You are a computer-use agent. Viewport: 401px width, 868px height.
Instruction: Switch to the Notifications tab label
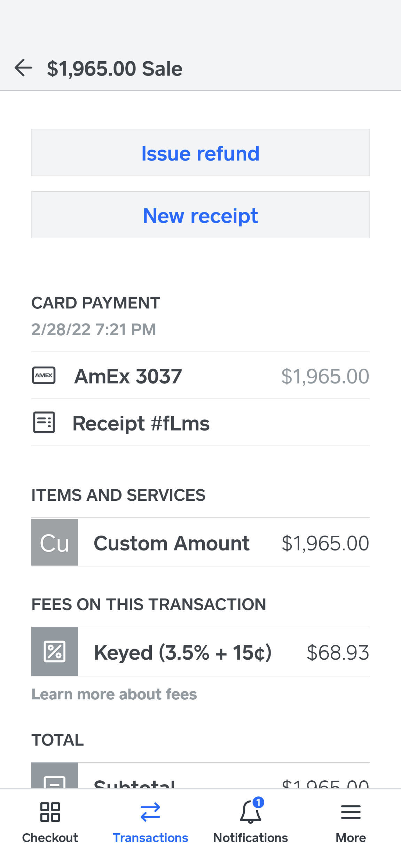pyautogui.click(x=251, y=838)
